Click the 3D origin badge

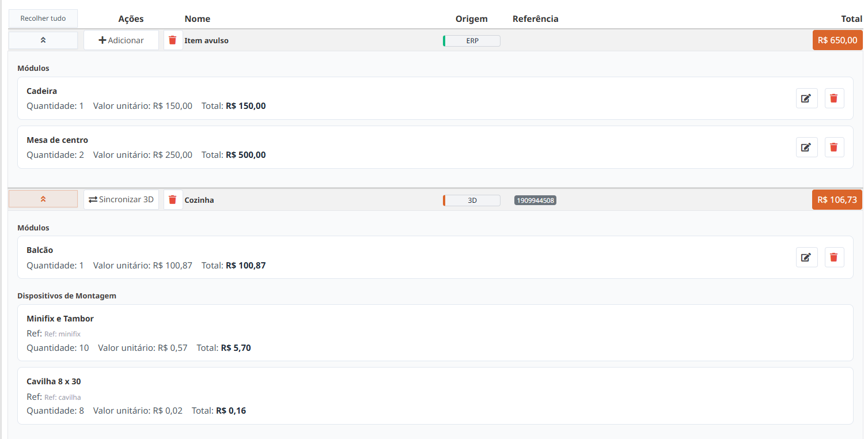[x=472, y=200]
